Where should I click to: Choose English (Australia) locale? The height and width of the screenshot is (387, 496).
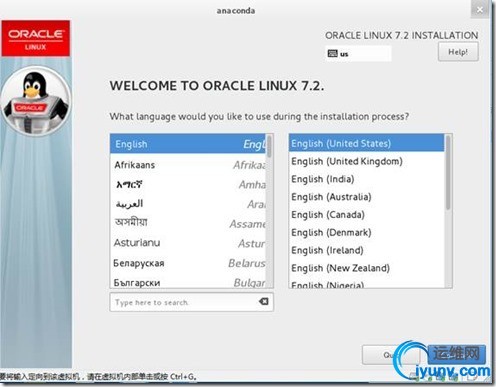(367, 197)
